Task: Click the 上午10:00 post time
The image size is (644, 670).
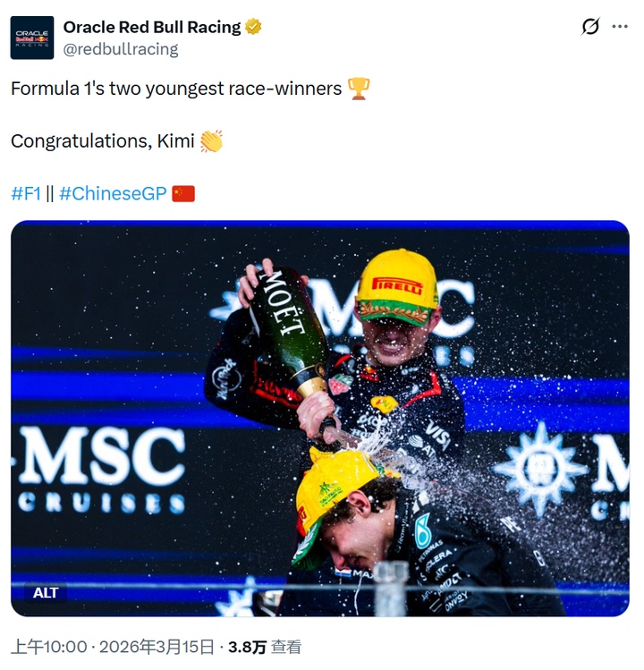Action: pos(48,647)
